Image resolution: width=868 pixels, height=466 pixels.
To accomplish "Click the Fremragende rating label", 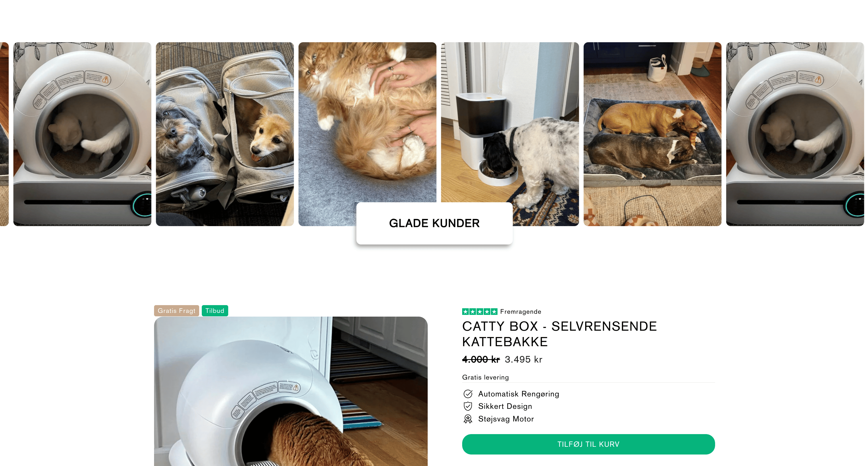I will pyautogui.click(x=521, y=311).
